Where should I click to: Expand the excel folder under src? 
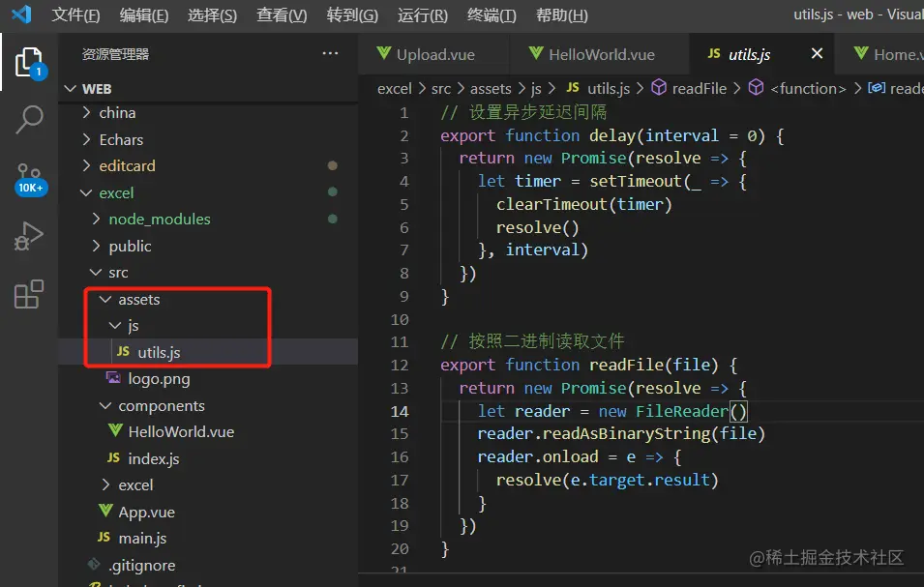[x=106, y=484]
